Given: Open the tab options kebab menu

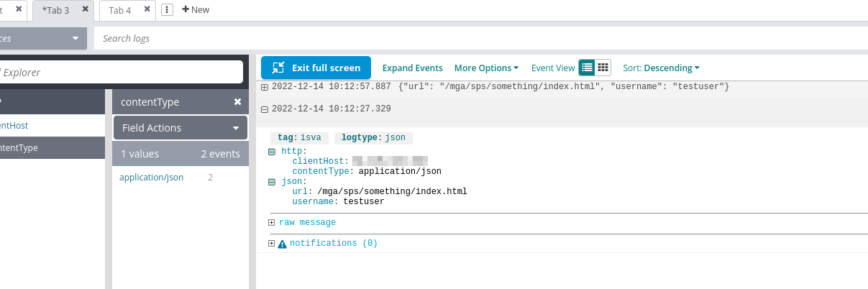Looking at the screenshot, I should click(168, 10).
